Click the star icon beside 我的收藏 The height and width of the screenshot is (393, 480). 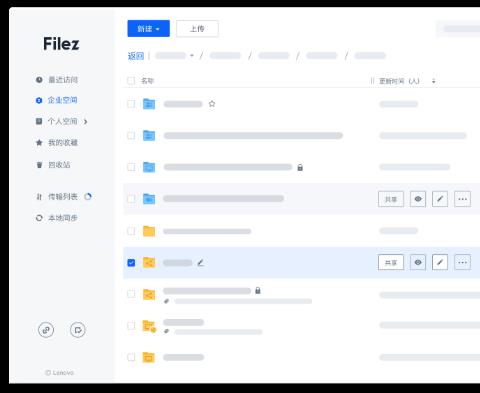pyautogui.click(x=39, y=143)
